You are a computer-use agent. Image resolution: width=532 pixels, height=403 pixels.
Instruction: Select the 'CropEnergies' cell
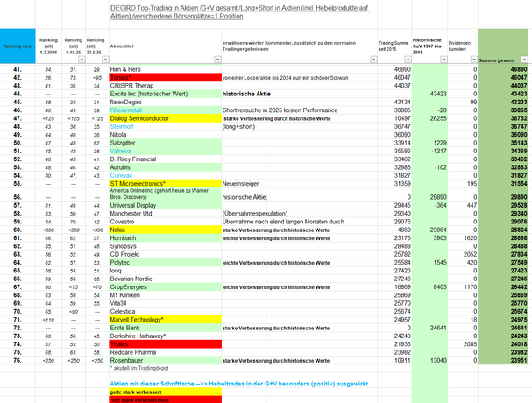[166, 286]
